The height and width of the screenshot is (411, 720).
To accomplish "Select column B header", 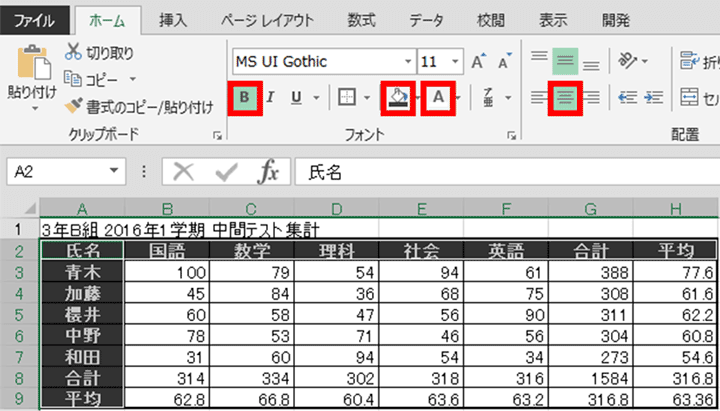I will pos(167,209).
